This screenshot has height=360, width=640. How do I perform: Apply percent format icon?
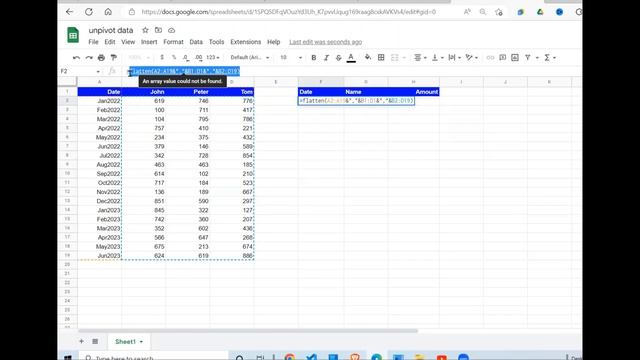click(x=174, y=58)
